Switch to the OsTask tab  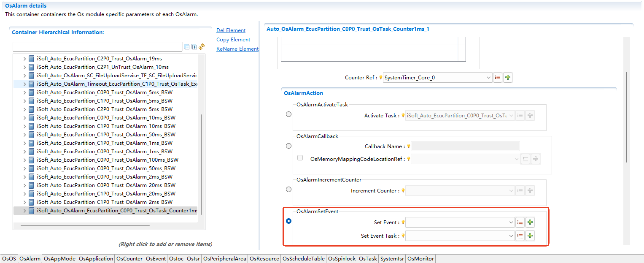pyautogui.click(x=368, y=259)
